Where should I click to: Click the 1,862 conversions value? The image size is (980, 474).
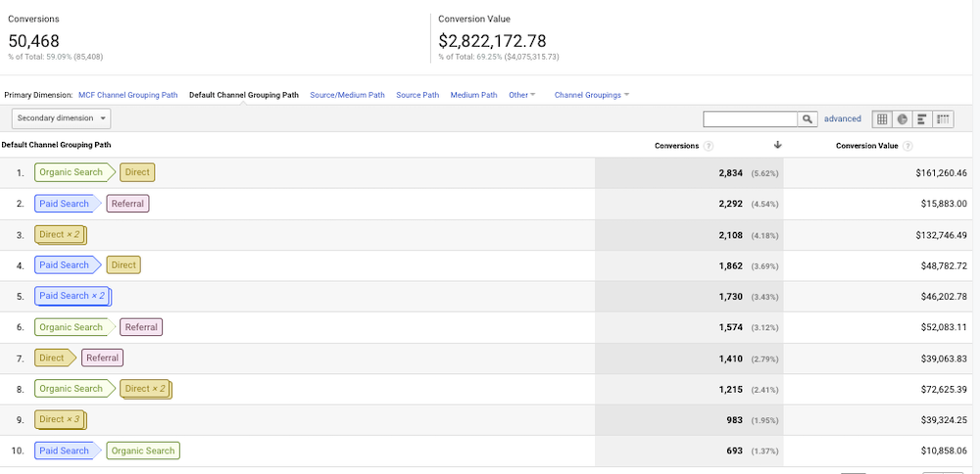(x=731, y=265)
